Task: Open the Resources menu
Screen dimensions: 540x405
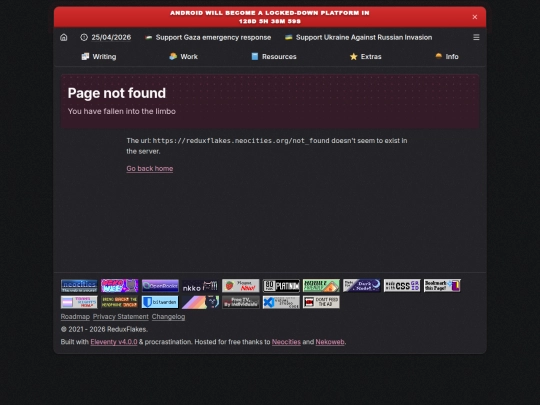Action: 274,56
